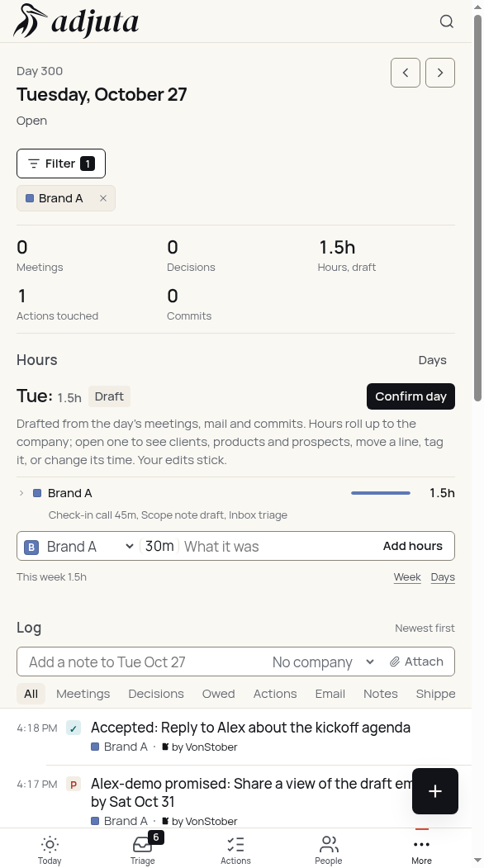
Task: Open the Filter button
Action: click(x=61, y=164)
